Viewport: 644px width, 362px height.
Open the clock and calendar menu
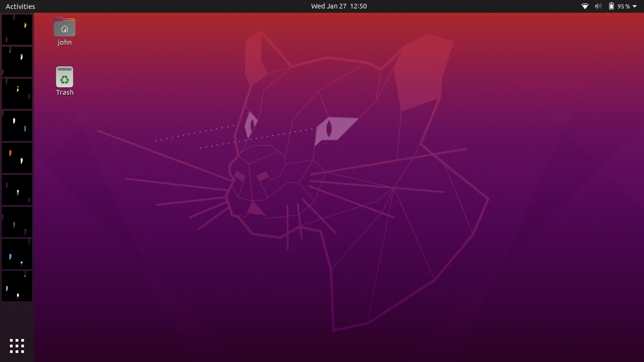(339, 6)
